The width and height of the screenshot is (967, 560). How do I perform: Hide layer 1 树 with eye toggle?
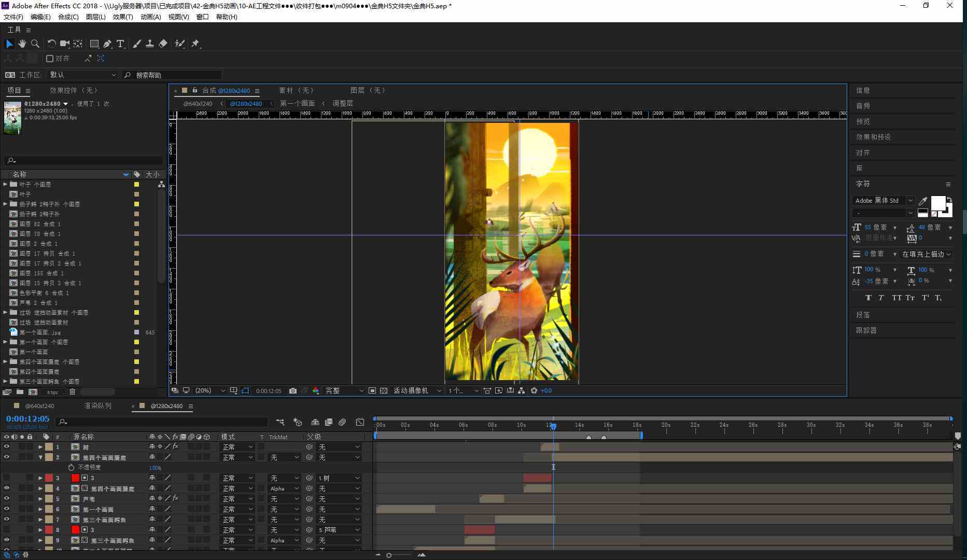point(7,447)
